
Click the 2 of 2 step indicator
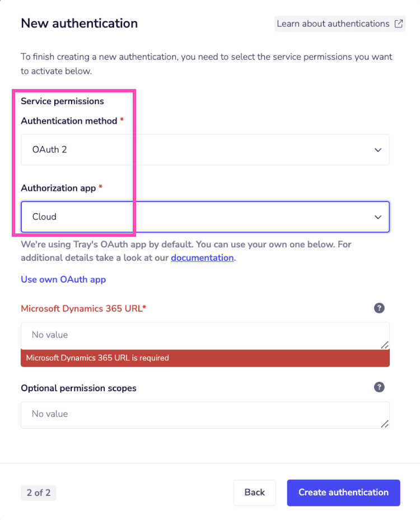pos(39,493)
